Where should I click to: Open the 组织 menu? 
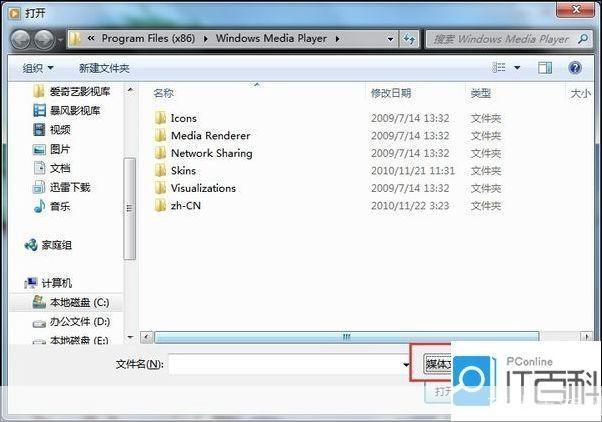click(38, 68)
